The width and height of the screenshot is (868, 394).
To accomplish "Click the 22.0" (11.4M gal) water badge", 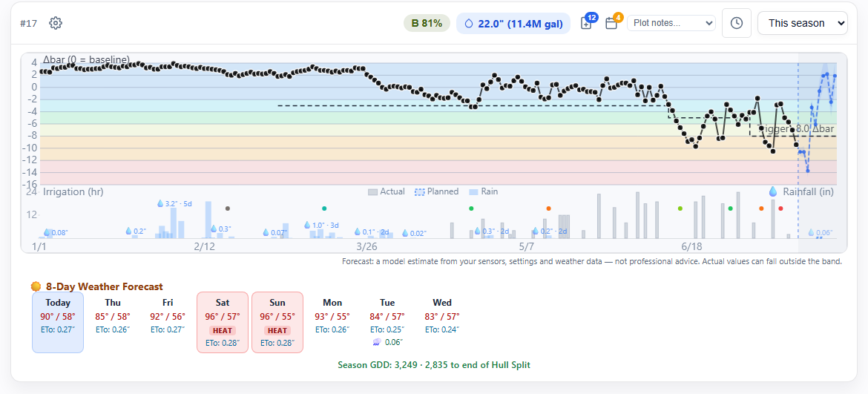I will tap(513, 23).
